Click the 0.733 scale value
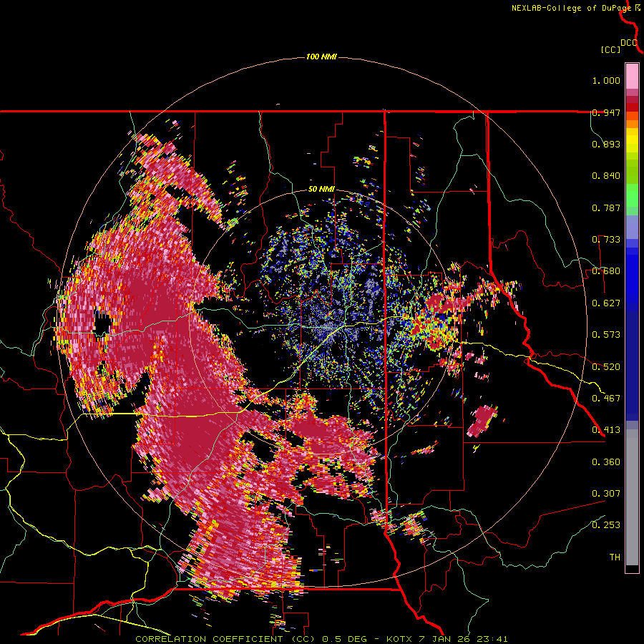Viewport: 644px width, 644px height. click(x=606, y=240)
